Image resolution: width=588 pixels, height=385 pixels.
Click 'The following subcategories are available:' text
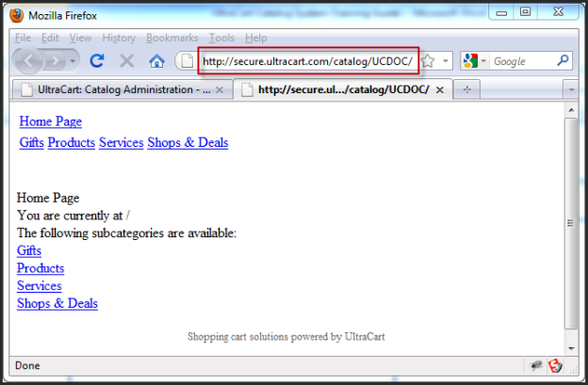point(127,233)
